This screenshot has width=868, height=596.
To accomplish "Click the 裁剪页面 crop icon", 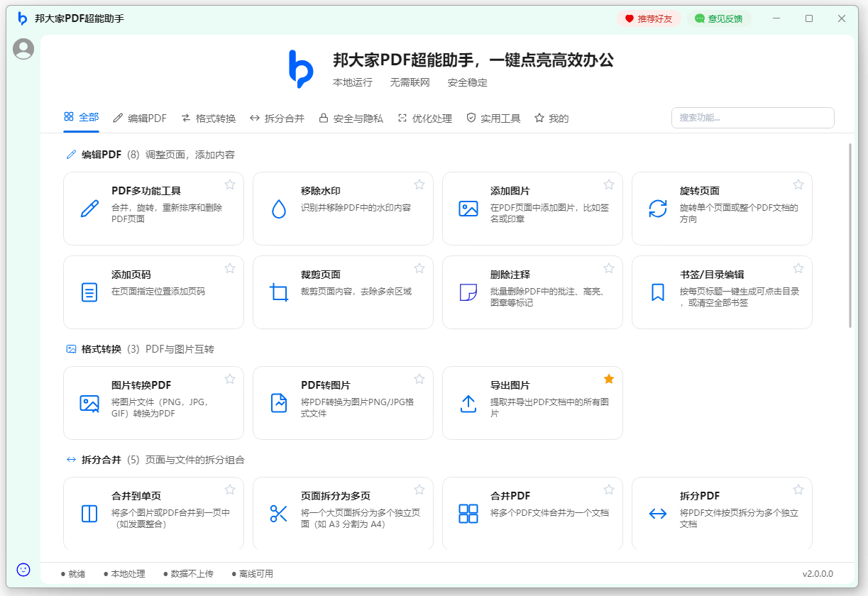I will pos(279,292).
